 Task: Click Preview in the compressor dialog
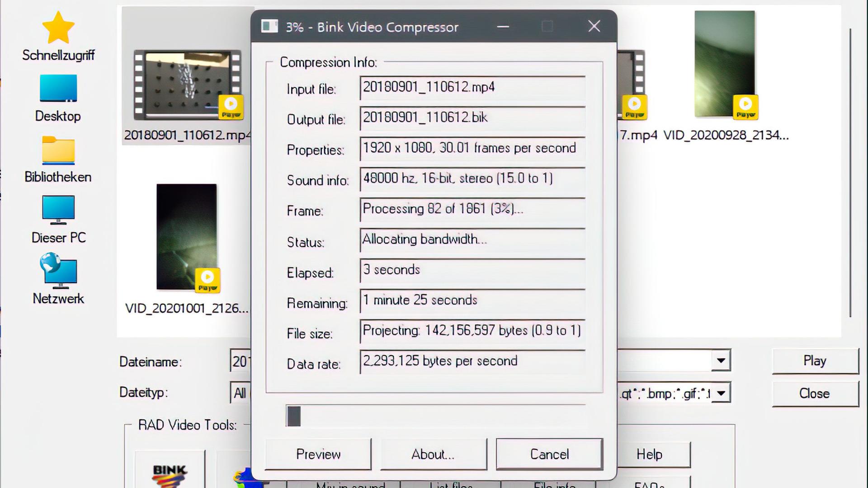318,454
